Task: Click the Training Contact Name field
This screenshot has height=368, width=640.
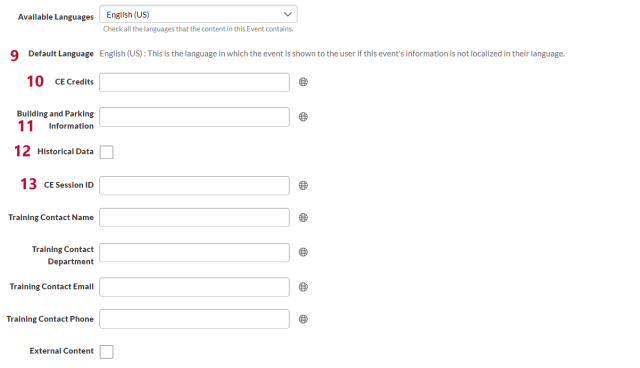Action: (x=194, y=218)
